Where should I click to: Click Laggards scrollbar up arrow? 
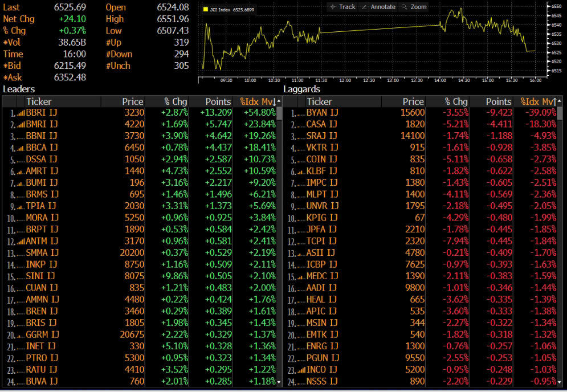(x=560, y=101)
